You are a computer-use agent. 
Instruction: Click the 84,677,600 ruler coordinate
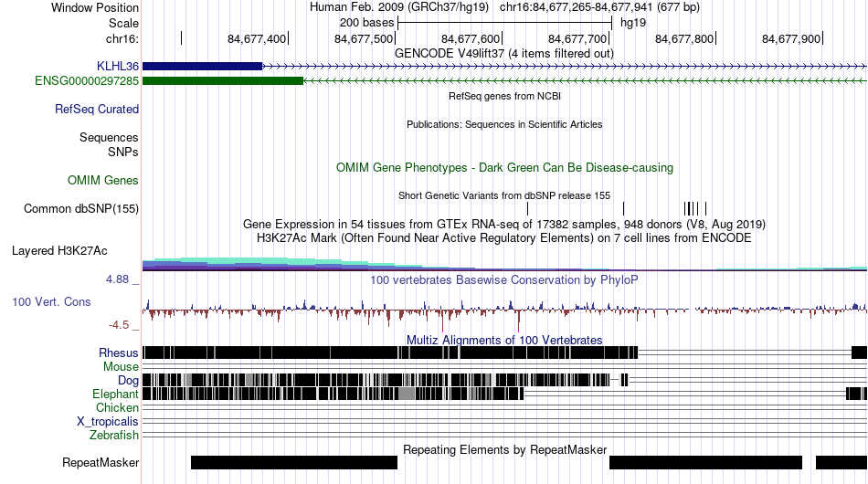click(x=471, y=38)
